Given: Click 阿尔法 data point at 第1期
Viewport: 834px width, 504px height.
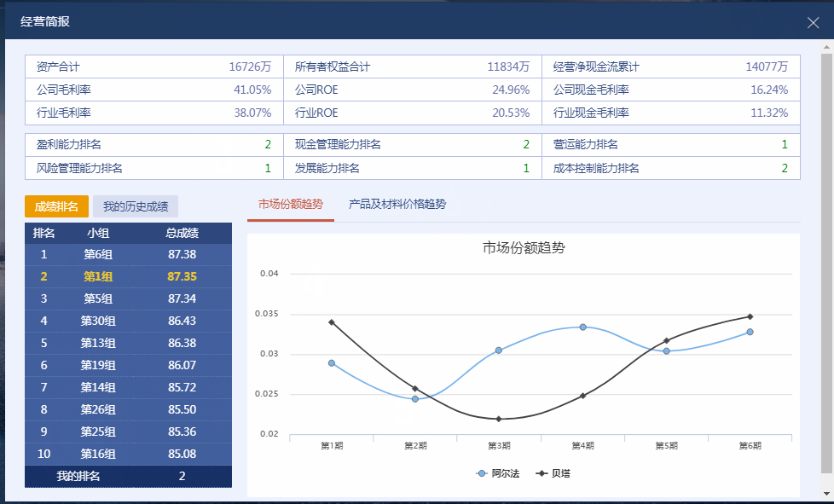Looking at the screenshot, I should [332, 363].
